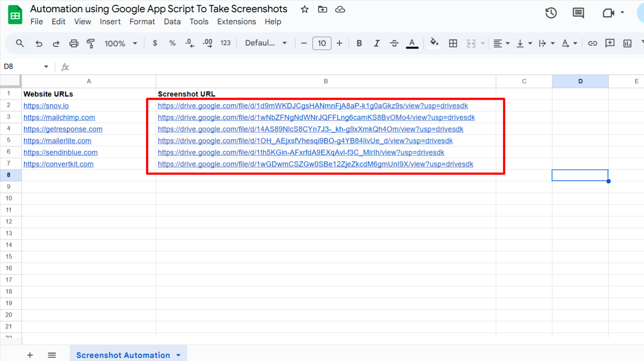Open the View menu

point(83,22)
